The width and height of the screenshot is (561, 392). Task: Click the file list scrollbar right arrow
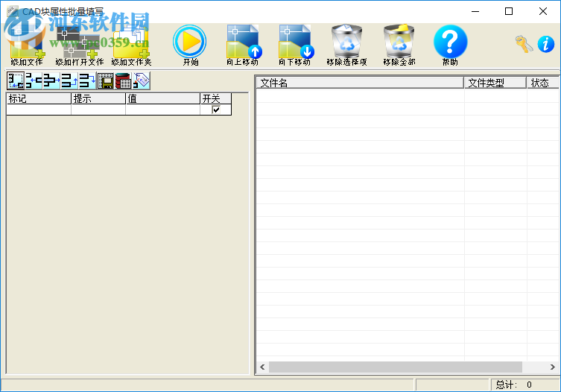coord(552,367)
